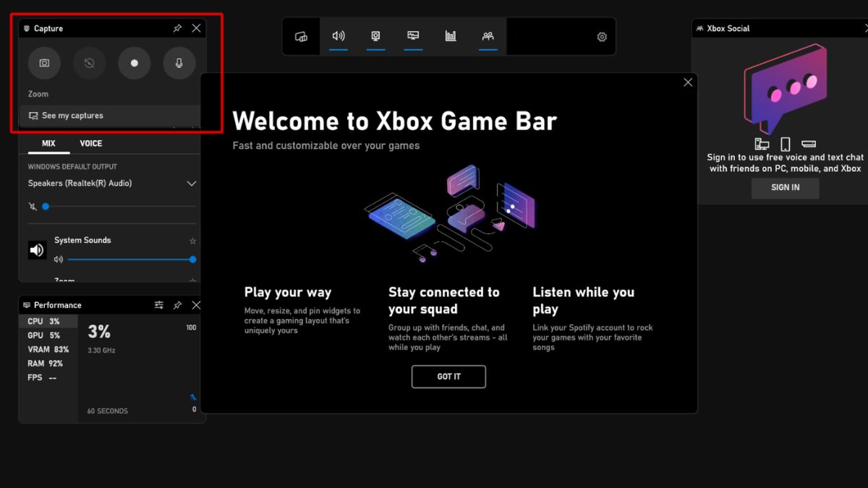Close the Welcome to Xbox Game Bar dialog

[688, 82]
